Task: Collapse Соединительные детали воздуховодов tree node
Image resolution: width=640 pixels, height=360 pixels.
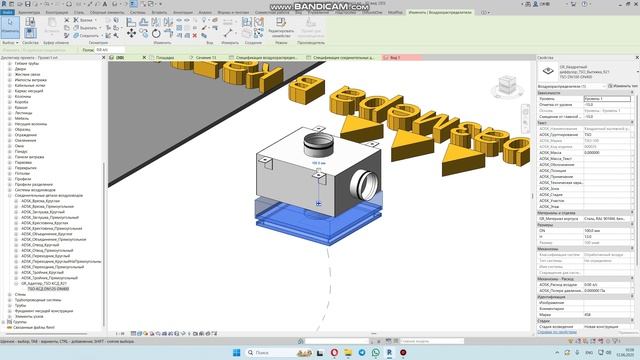Action: tap(10, 196)
